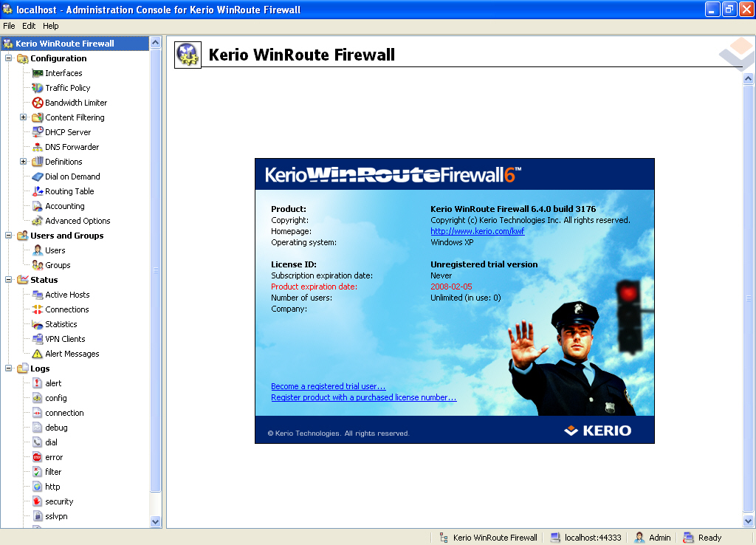Click the Unregistered trial version text

click(x=484, y=264)
